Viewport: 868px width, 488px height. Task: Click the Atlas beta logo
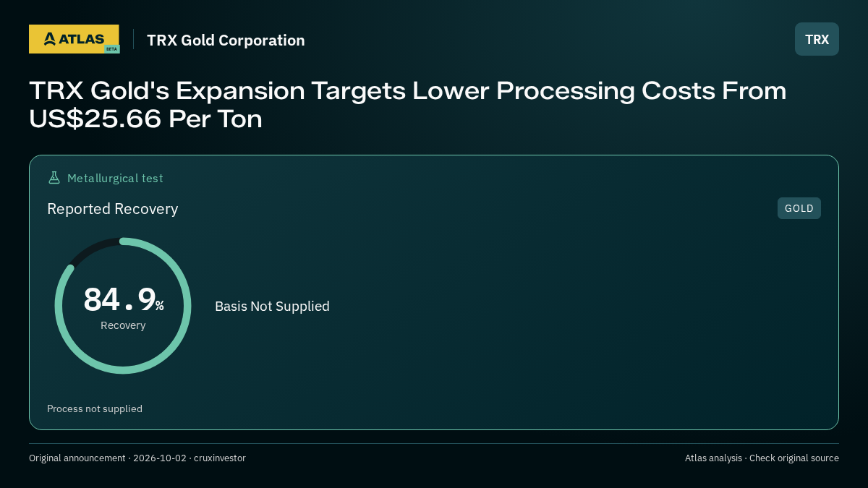click(74, 39)
